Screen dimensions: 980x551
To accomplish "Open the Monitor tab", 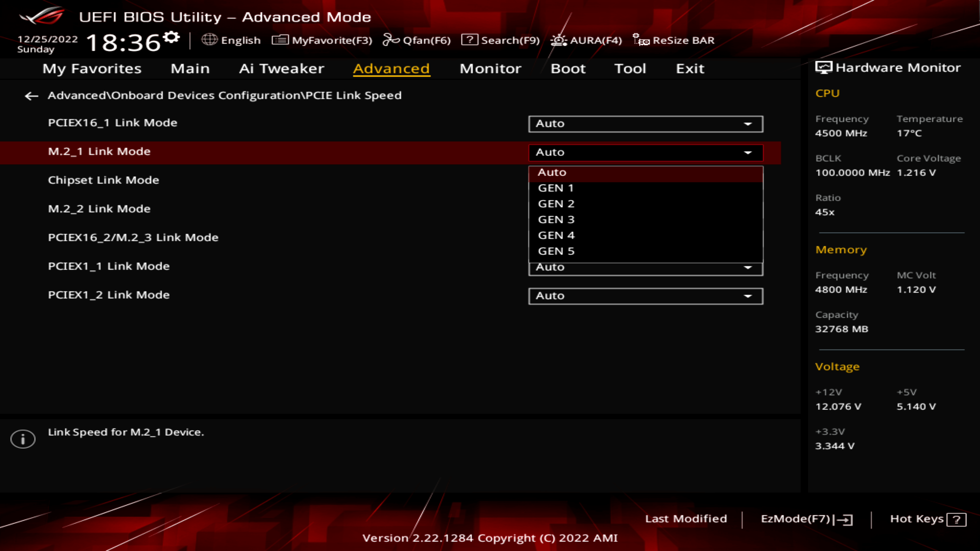I will [490, 68].
